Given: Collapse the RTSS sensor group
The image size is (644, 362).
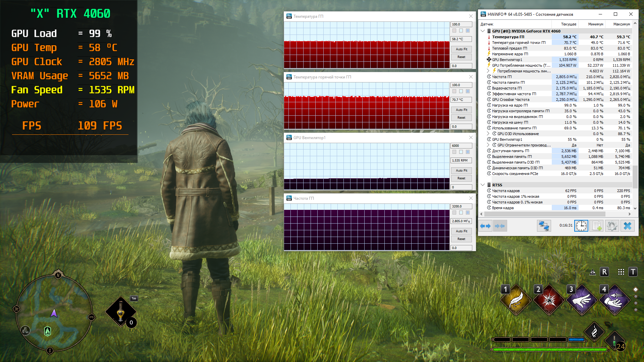Looking at the screenshot, I should (x=483, y=185).
